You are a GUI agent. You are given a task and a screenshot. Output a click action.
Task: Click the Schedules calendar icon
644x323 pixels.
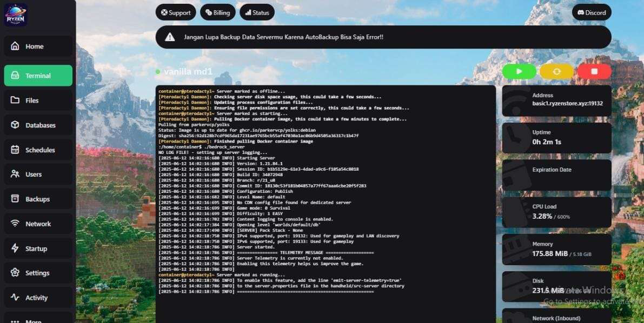tap(15, 150)
